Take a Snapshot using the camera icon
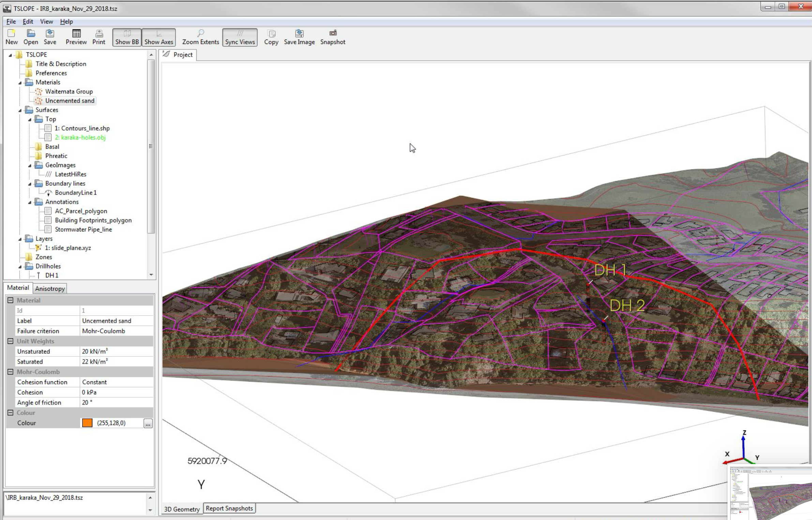Screen dimensions: 812x520 click(332, 37)
